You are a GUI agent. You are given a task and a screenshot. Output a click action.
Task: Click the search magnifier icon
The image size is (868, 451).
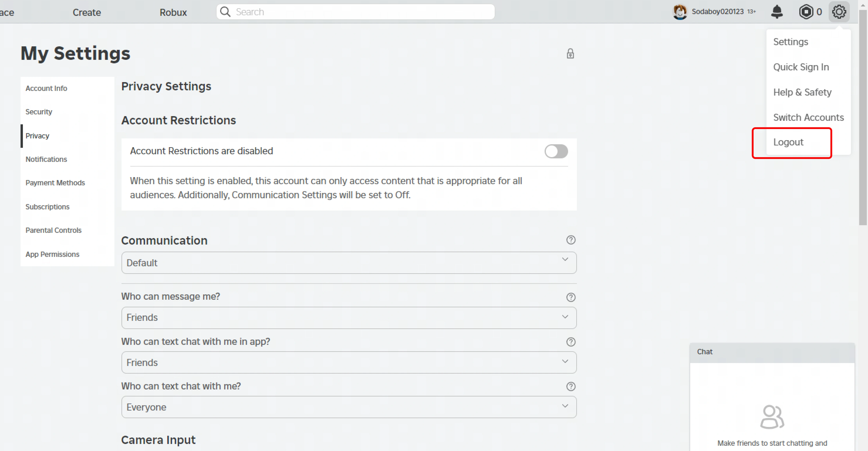225,12
